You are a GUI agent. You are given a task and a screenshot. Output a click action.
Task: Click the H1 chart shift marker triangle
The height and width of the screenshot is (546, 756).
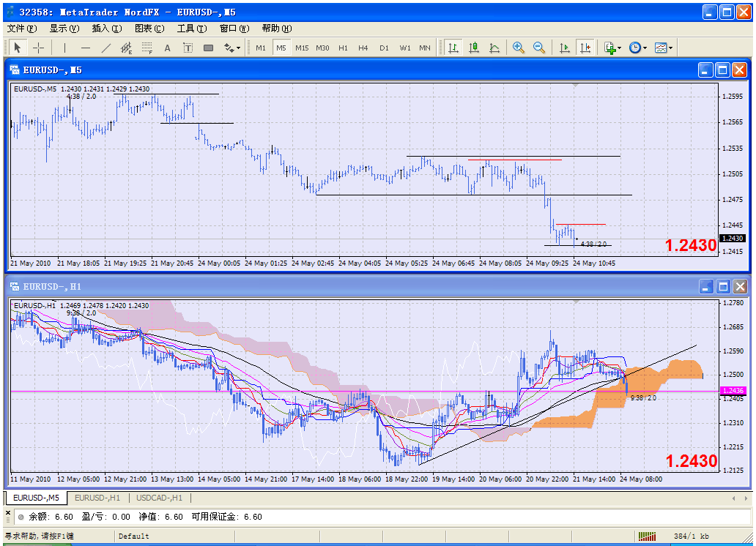tap(575, 302)
